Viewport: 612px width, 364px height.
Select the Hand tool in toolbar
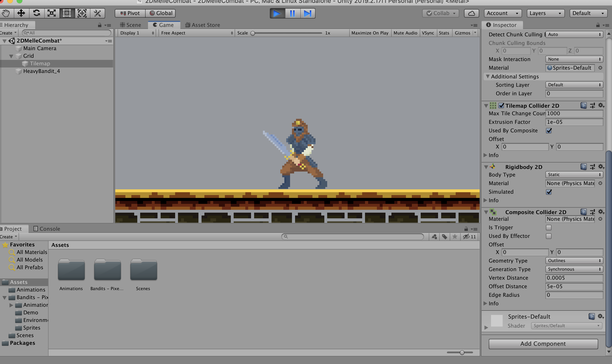(x=6, y=13)
